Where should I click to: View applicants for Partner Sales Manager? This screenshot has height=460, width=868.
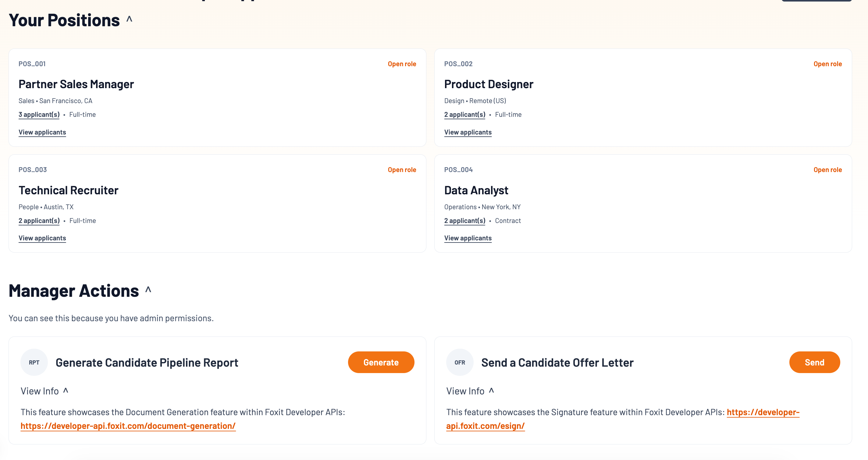[x=42, y=132]
